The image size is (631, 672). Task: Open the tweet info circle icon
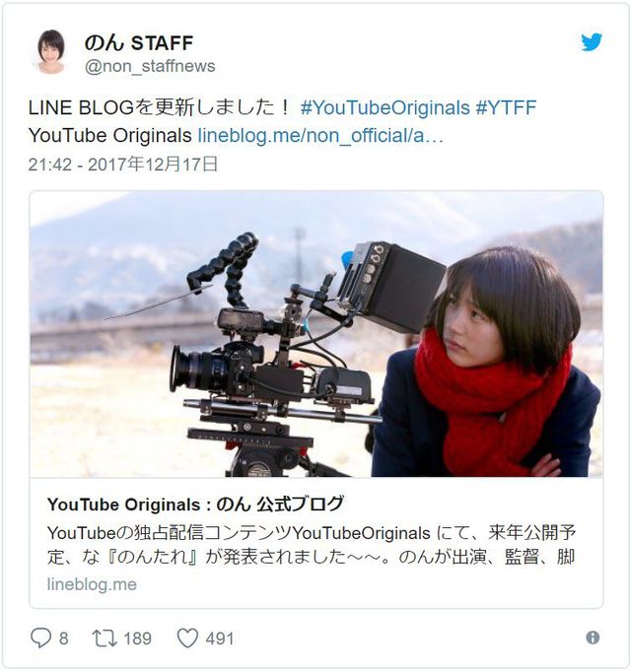tap(593, 638)
